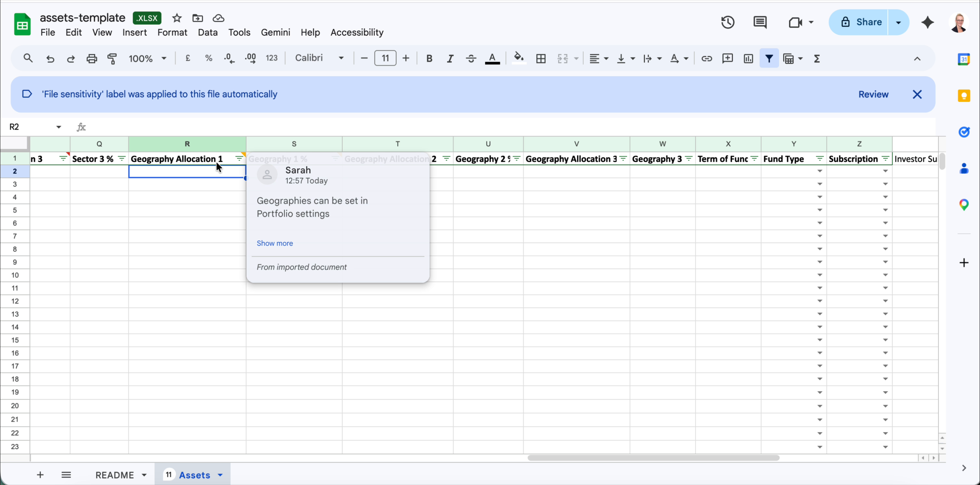Click Review on sensitivity banner
Viewport: 980px width, 485px height.
(873, 94)
